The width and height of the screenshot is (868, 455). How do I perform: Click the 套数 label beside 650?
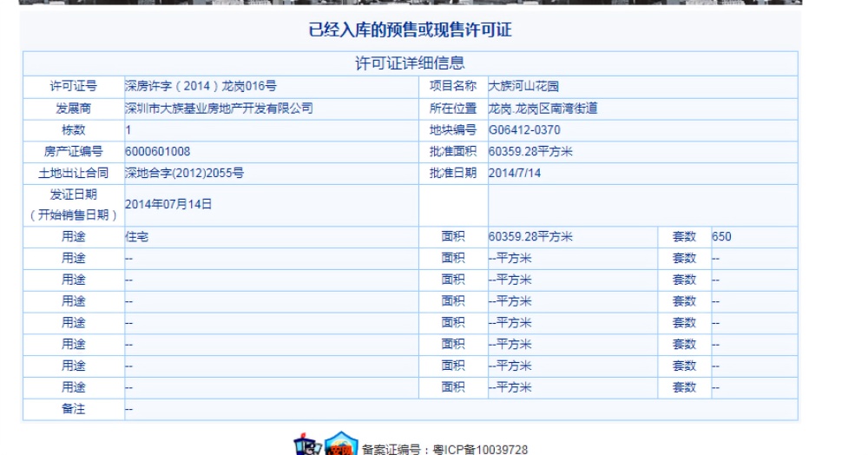[x=684, y=237]
